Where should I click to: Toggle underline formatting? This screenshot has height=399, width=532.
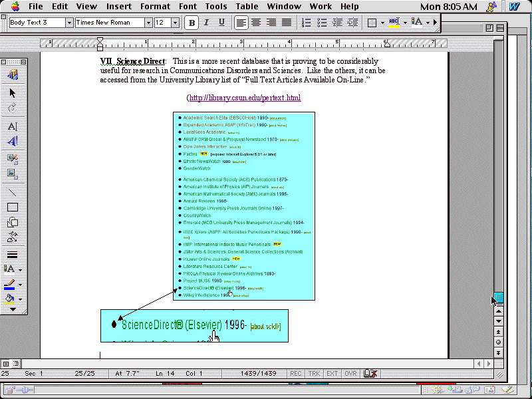221,23
